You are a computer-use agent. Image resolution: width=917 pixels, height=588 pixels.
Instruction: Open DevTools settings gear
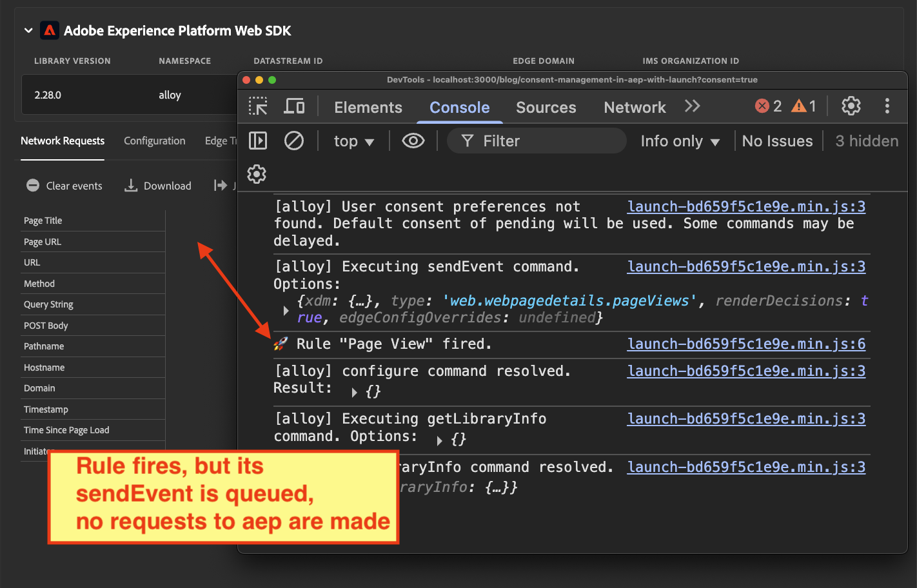[851, 106]
